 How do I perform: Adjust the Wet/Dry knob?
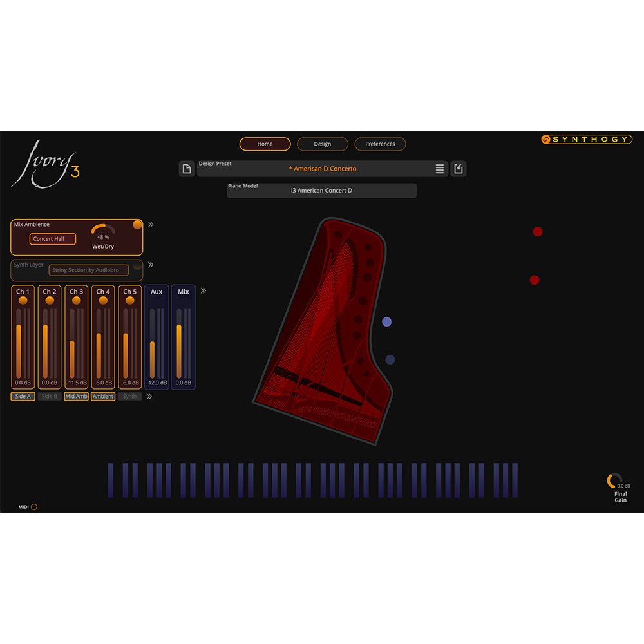pos(103,231)
